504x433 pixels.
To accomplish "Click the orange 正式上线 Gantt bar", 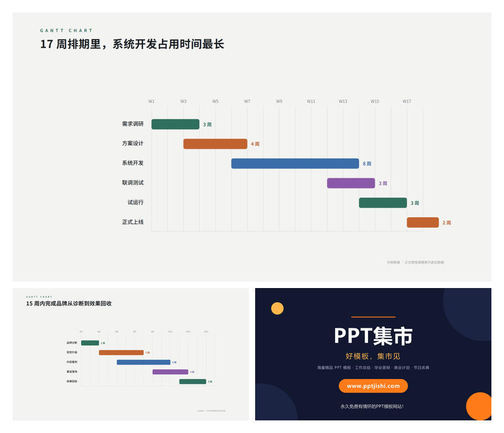I will pos(422,222).
